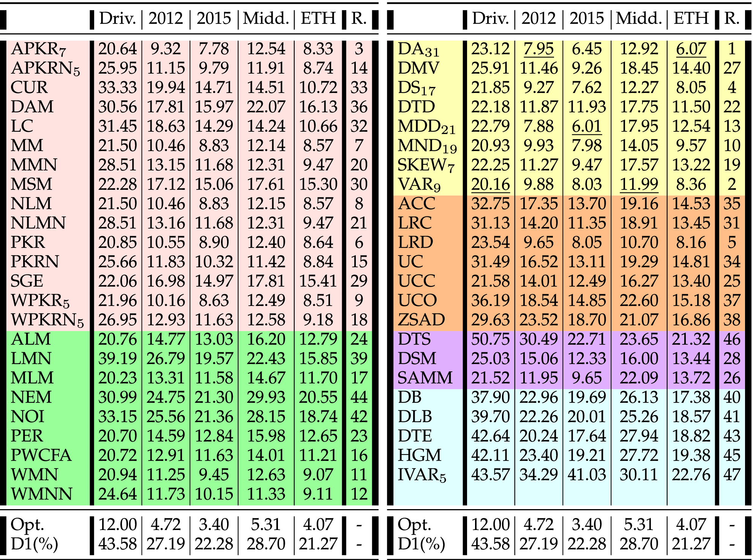Click the WPKRN5 row label
The image size is (753, 560).
pos(47,320)
